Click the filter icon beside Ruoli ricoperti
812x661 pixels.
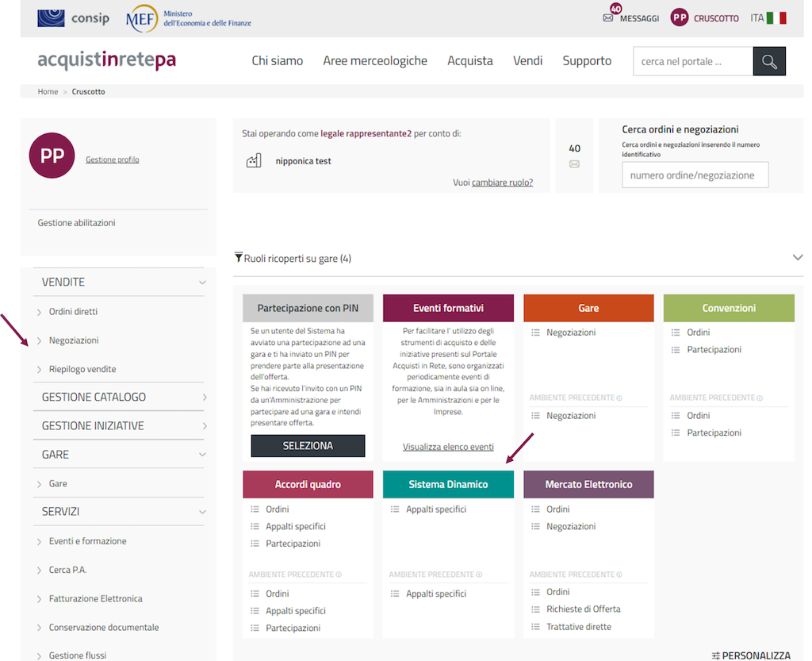(x=238, y=258)
